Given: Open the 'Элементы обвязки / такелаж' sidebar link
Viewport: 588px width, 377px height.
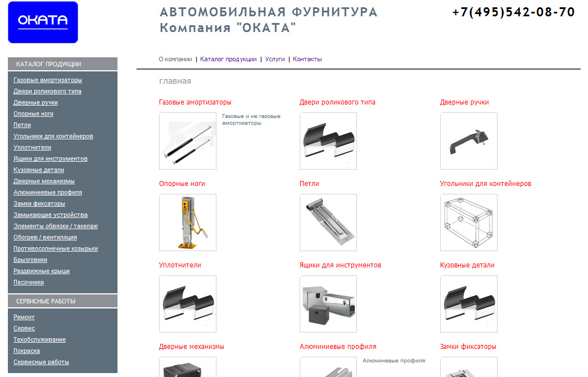Looking at the screenshot, I should point(56,226).
